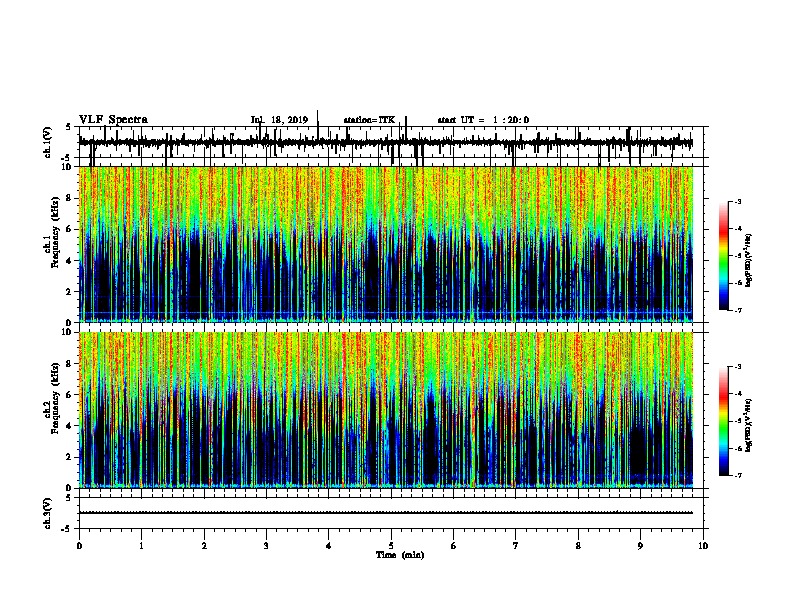Click time axis tick label "5"

(391, 546)
